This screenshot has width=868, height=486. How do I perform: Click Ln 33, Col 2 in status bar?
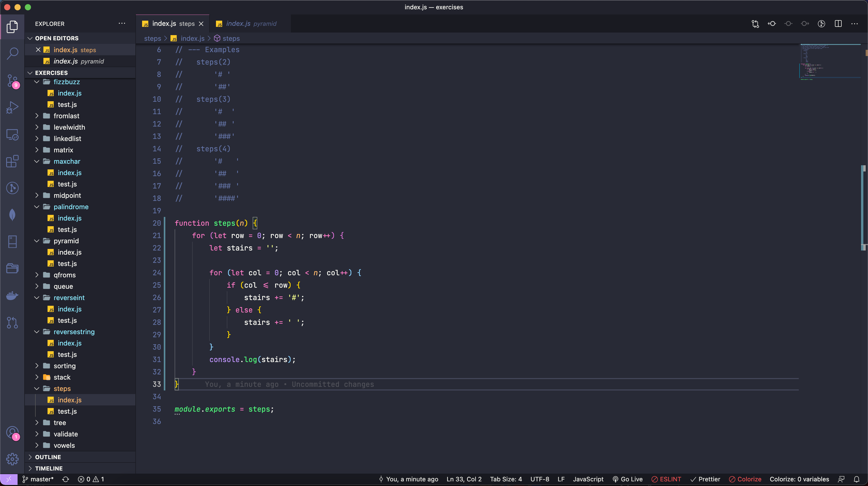464,479
